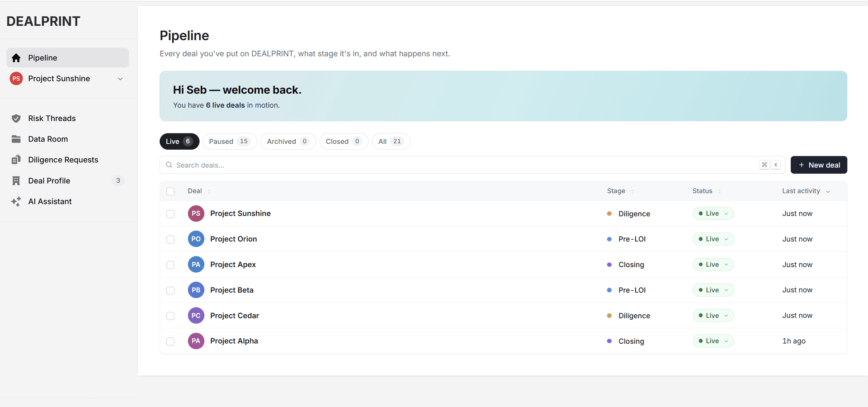Open the Project Apex deal link
Viewport: 868px width, 407px height.
[x=233, y=265]
